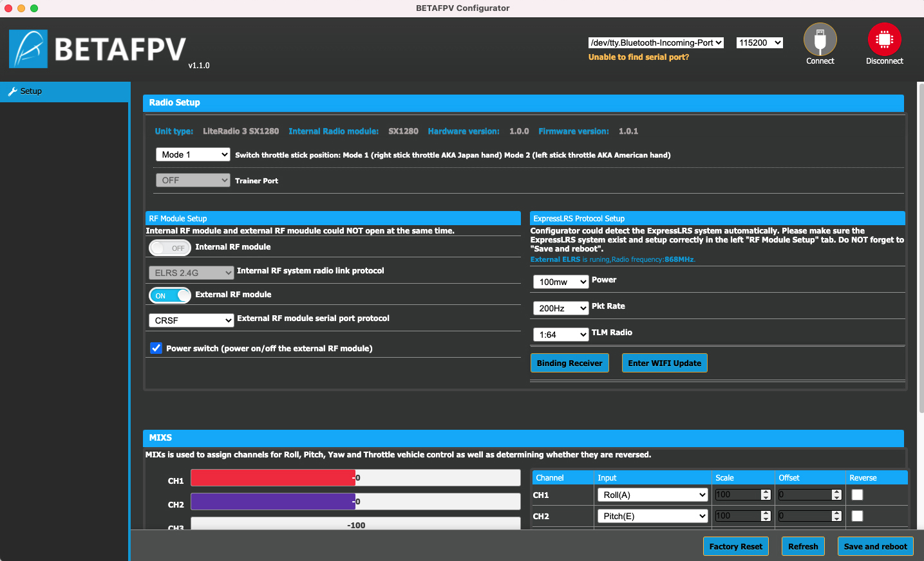Open the 115200 baud rate dropdown
The height and width of the screenshot is (561, 924).
[760, 42]
